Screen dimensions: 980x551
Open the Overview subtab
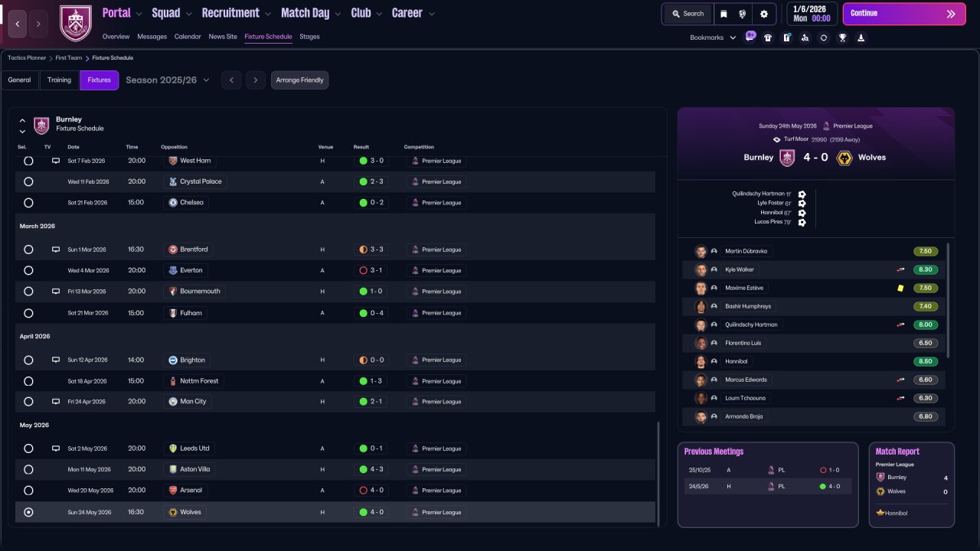(116, 37)
